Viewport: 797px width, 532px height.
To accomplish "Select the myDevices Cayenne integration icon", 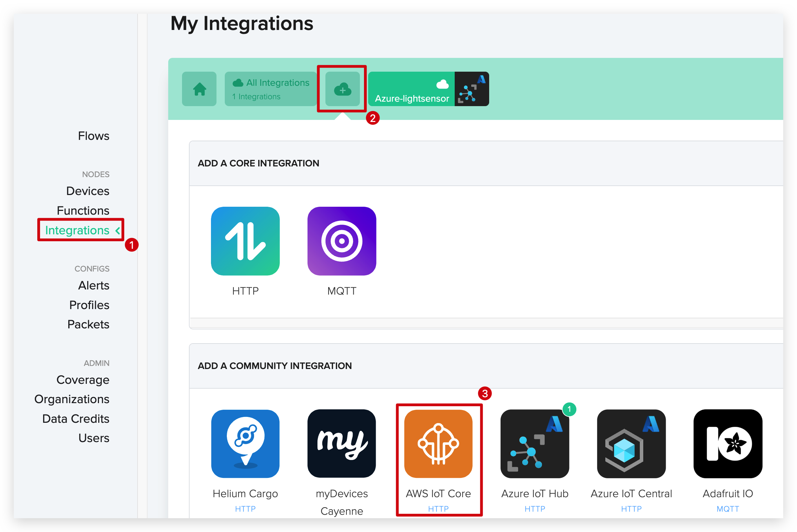I will (x=342, y=443).
